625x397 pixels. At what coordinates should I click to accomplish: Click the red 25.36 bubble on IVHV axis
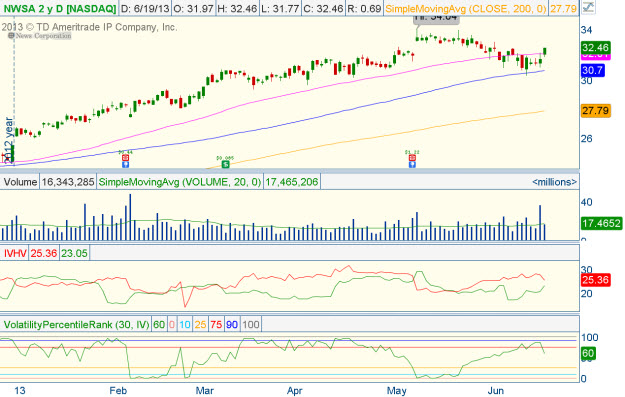point(596,280)
